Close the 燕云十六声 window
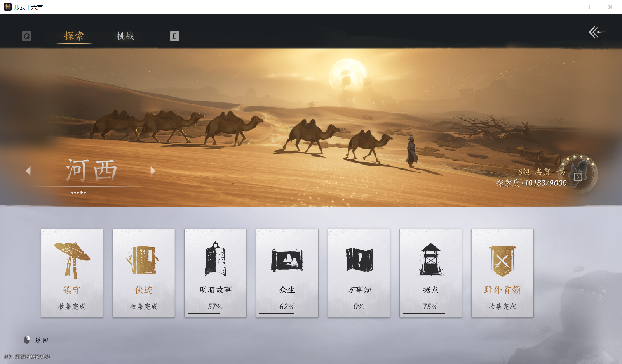Screen dimensions: 622x364 [610, 7]
